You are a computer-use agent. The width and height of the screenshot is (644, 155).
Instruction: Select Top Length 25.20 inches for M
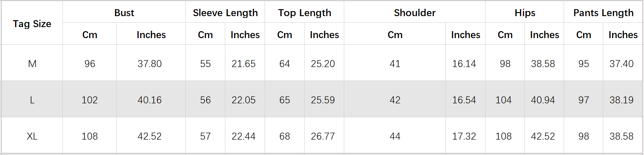pyautogui.click(x=323, y=64)
